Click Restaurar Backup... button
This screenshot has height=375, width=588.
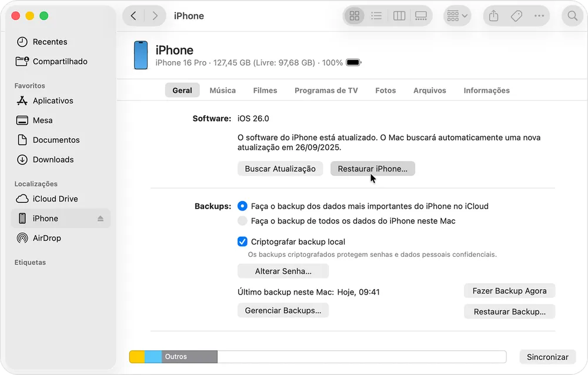510,312
